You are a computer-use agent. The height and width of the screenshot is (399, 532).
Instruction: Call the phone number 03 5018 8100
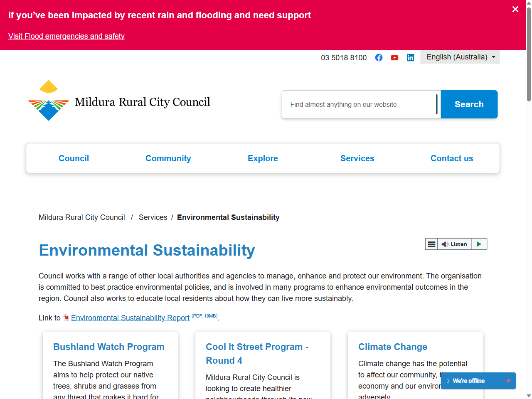pyautogui.click(x=344, y=58)
